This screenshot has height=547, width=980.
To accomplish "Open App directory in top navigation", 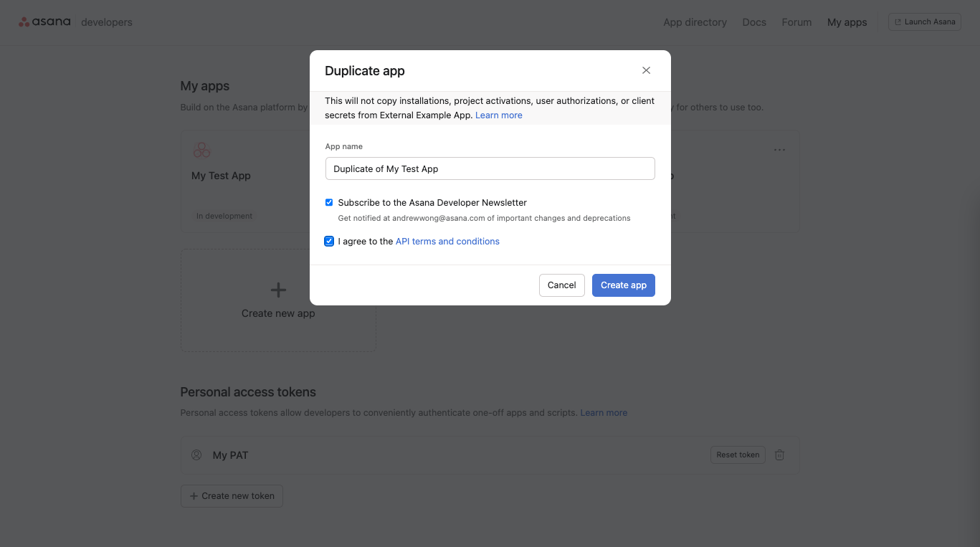I will click(695, 22).
